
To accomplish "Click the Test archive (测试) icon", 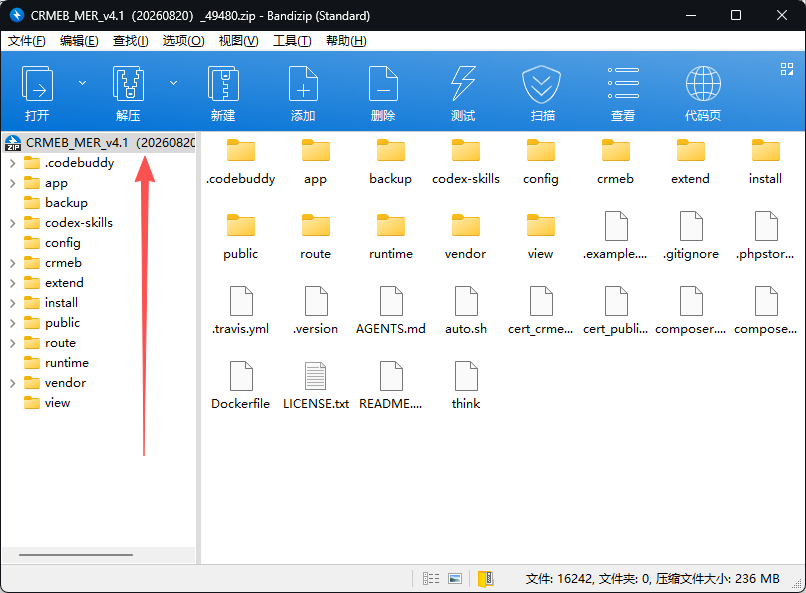I will coord(463,84).
